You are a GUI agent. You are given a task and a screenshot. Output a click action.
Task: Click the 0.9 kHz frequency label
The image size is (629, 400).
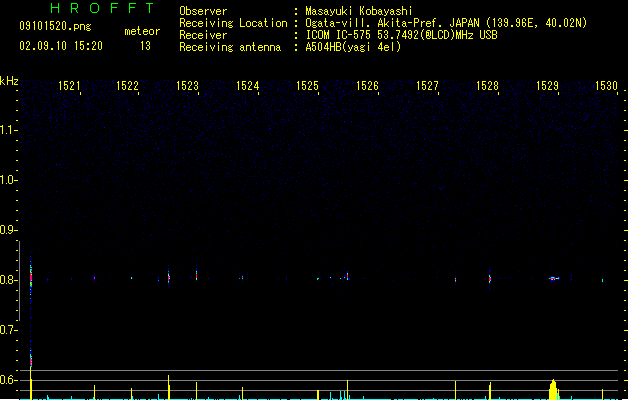8,230
